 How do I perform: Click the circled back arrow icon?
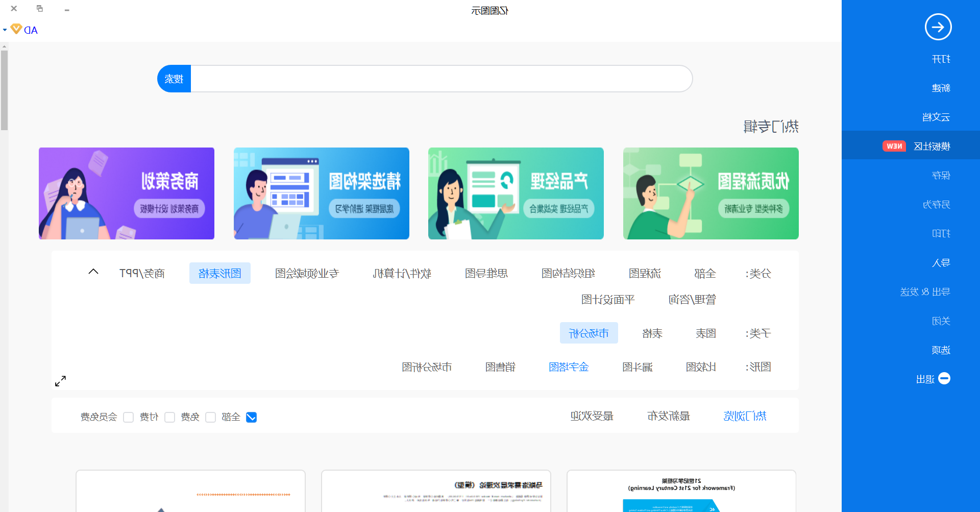tap(938, 27)
